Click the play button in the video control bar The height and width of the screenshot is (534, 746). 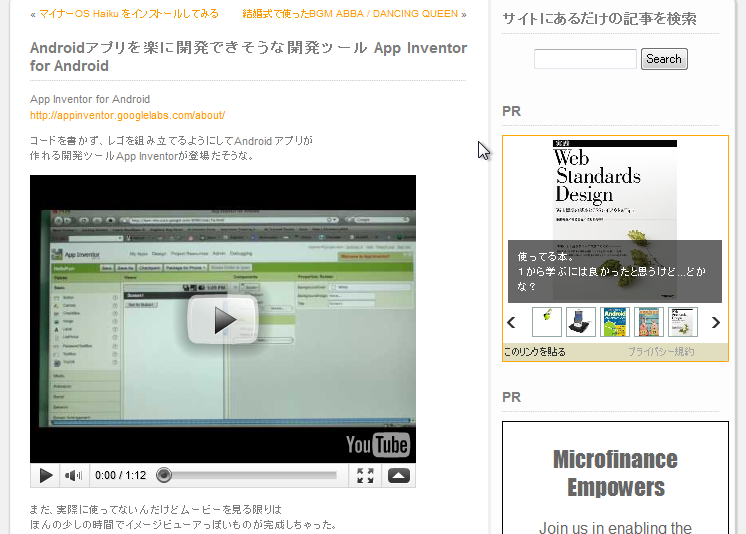click(x=46, y=475)
